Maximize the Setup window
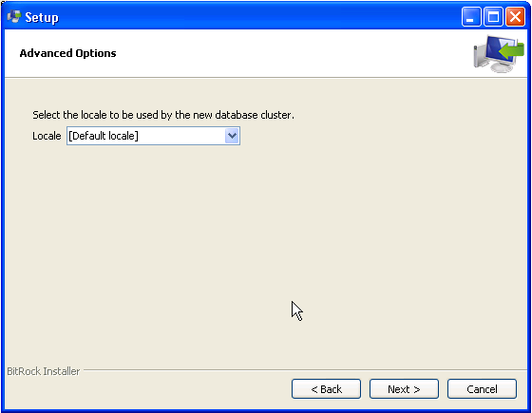 pyautogui.click(x=493, y=17)
